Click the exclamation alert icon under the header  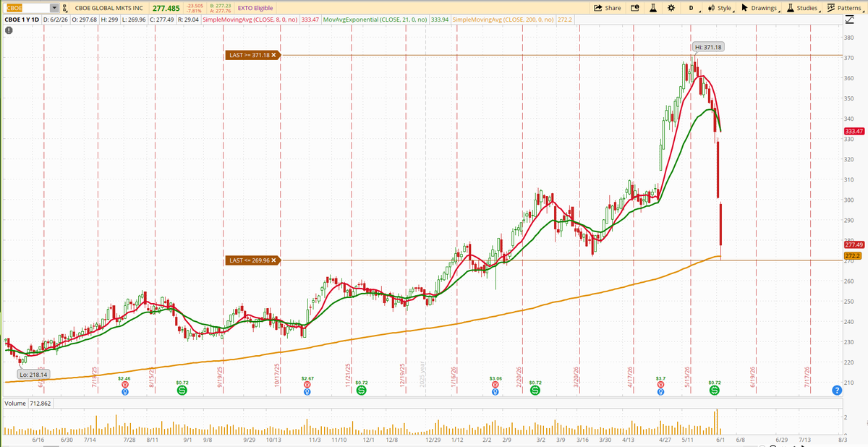[8, 31]
